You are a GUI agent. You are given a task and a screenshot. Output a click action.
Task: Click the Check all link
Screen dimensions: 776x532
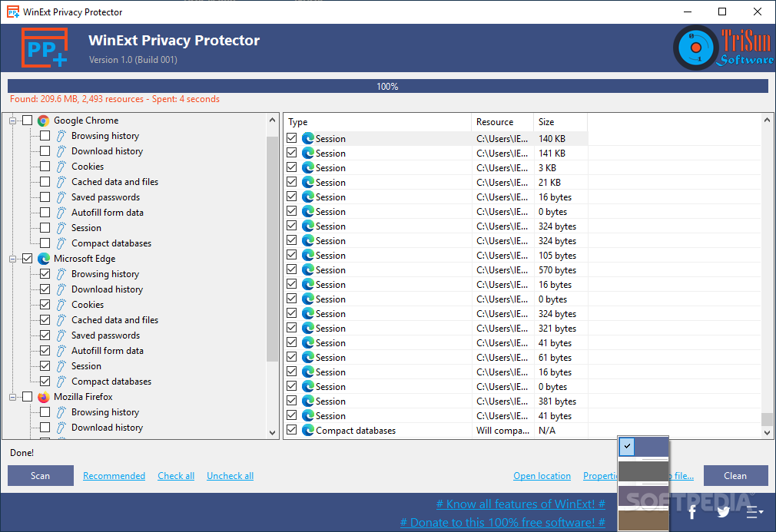click(176, 476)
